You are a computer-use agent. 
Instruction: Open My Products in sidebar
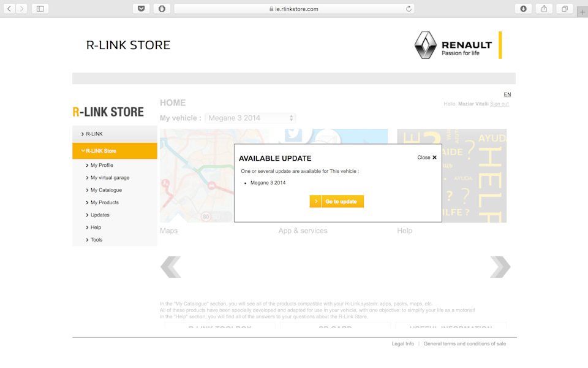105,202
